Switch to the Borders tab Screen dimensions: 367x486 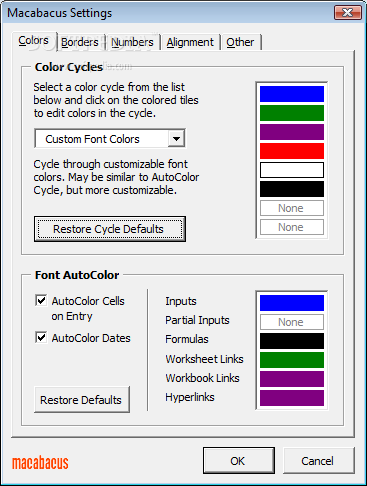80,42
